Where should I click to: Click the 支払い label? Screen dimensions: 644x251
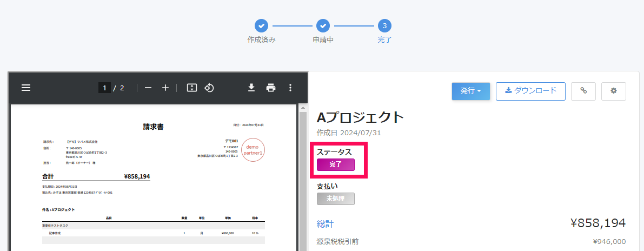coord(327,186)
